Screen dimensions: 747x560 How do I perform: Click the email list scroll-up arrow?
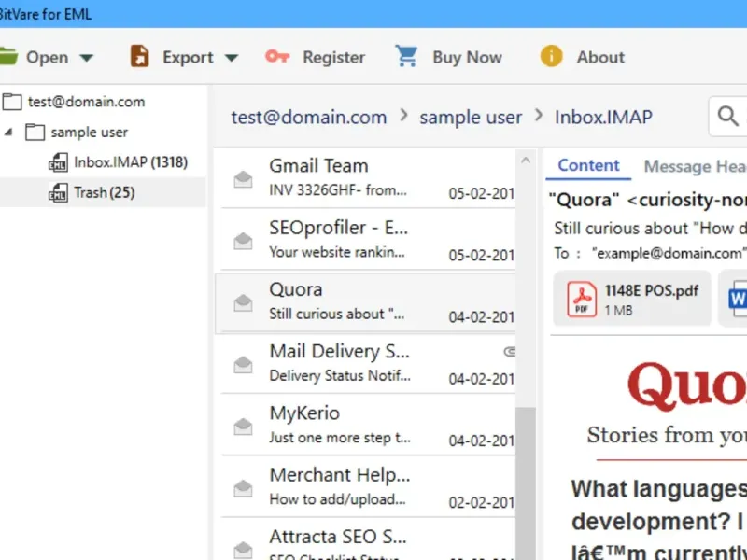pyautogui.click(x=526, y=161)
